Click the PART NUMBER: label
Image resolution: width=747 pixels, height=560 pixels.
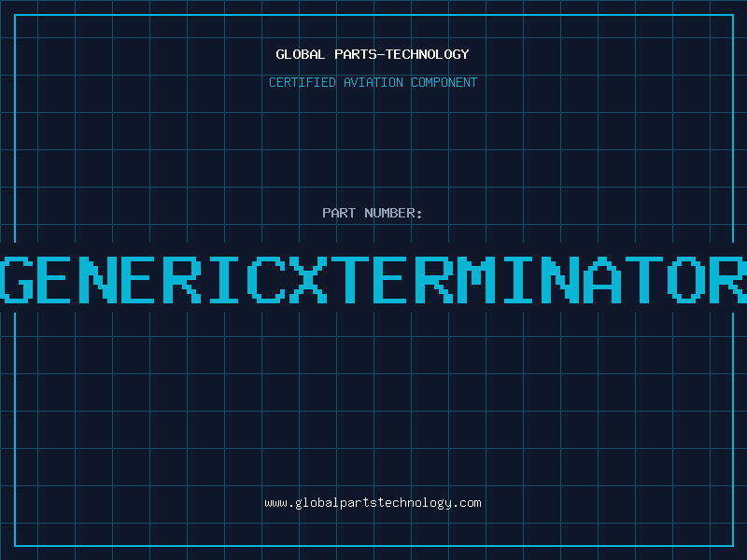point(373,213)
